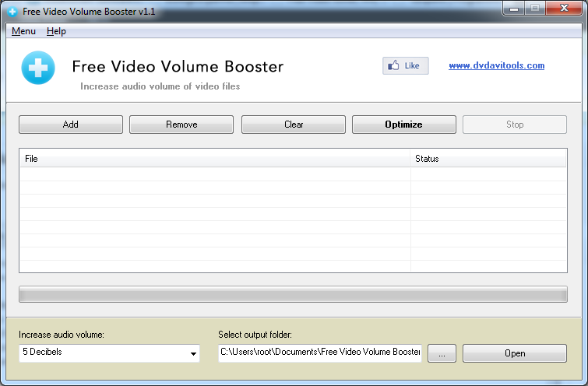Click the Facebook Like thumbs-up button
Viewport: 588px width, 386px height.
pyautogui.click(x=405, y=66)
